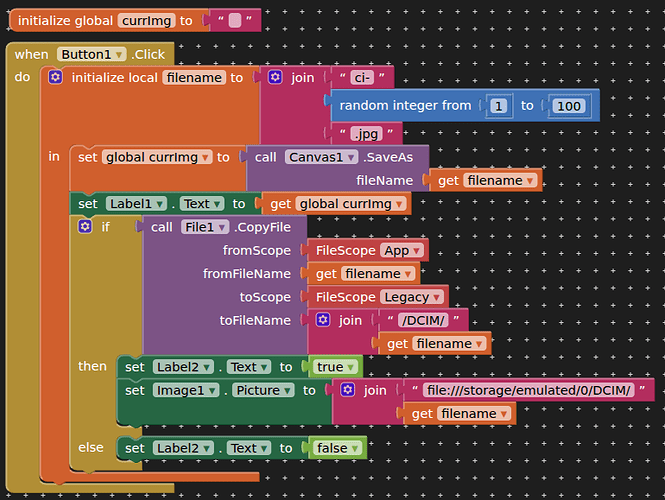This screenshot has width=665, height=500.
Task: Open the gear icon on the if block
Action: pyautogui.click(x=86, y=227)
